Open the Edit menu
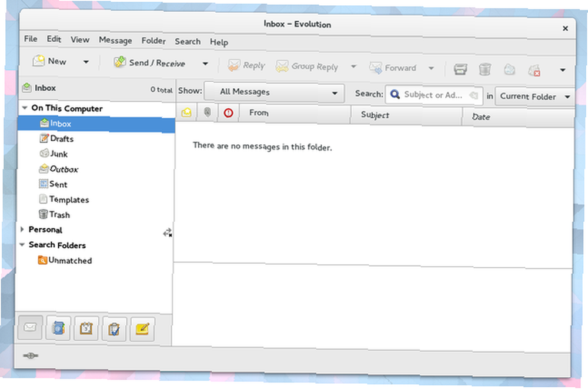The image size is (588, 389). 54,39
